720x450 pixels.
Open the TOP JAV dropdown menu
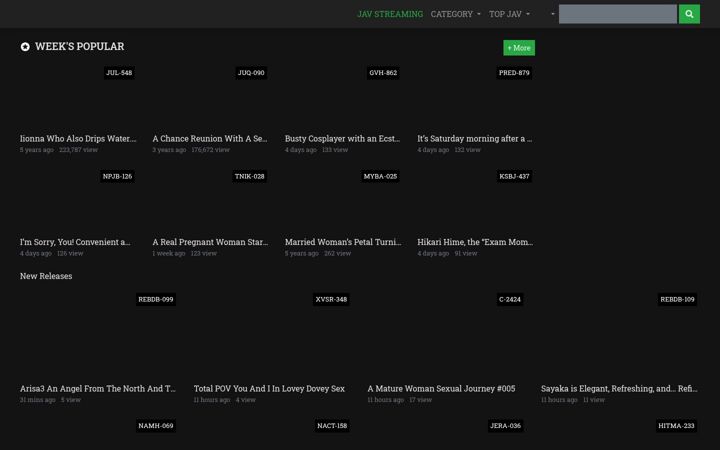click(509, 14)
